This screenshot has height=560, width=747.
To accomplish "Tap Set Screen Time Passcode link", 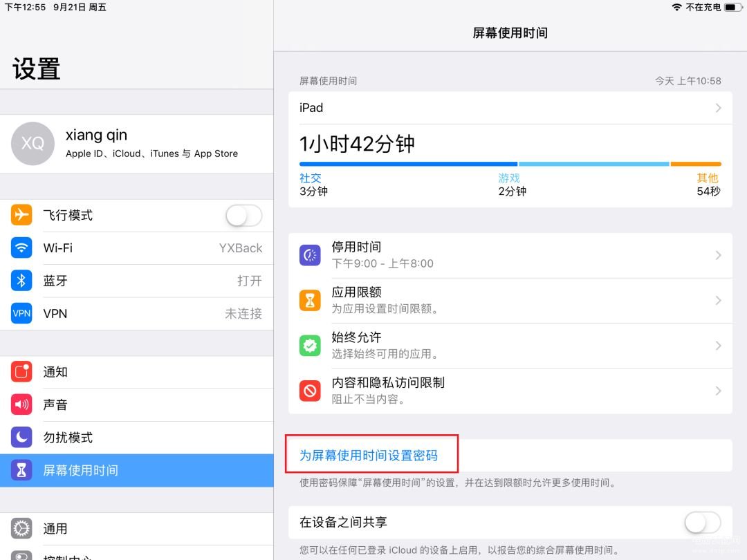I will click(x=369, y=455).
